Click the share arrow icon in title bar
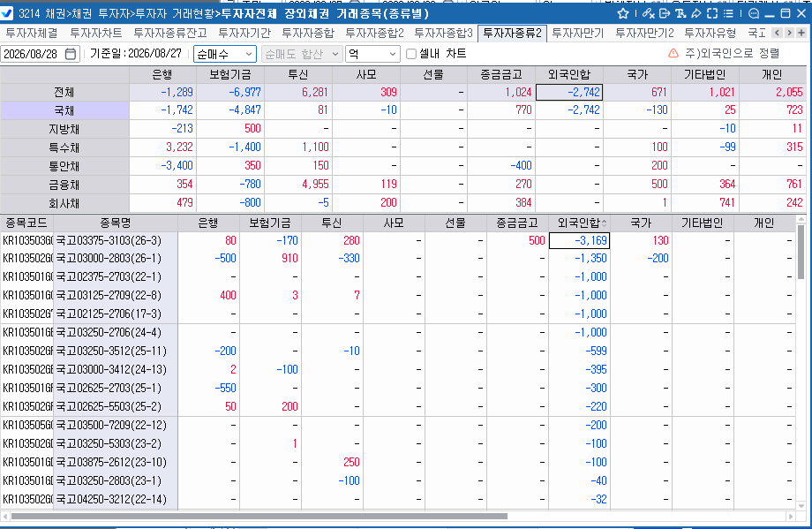Image resolution: width=812 pixels, height=529 pixels. (696, 13)
